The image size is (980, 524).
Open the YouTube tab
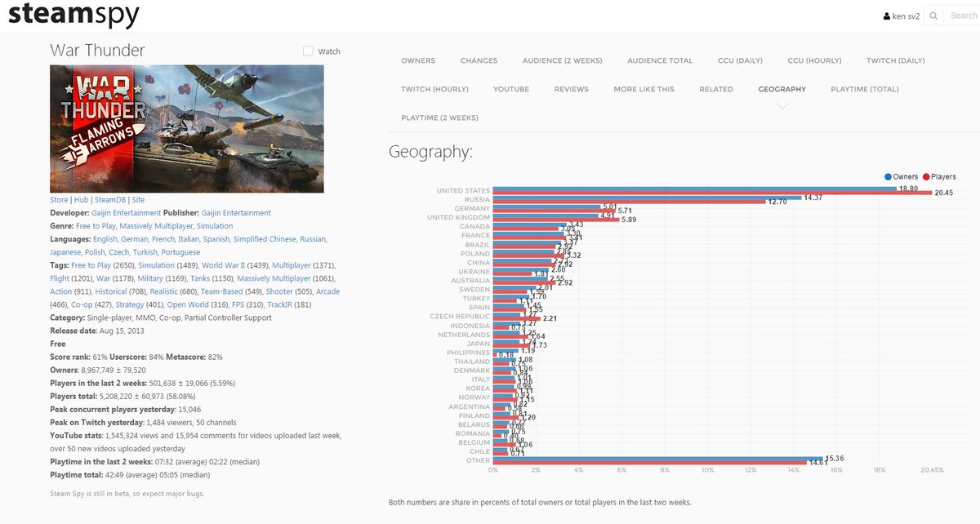click(511, 89)
